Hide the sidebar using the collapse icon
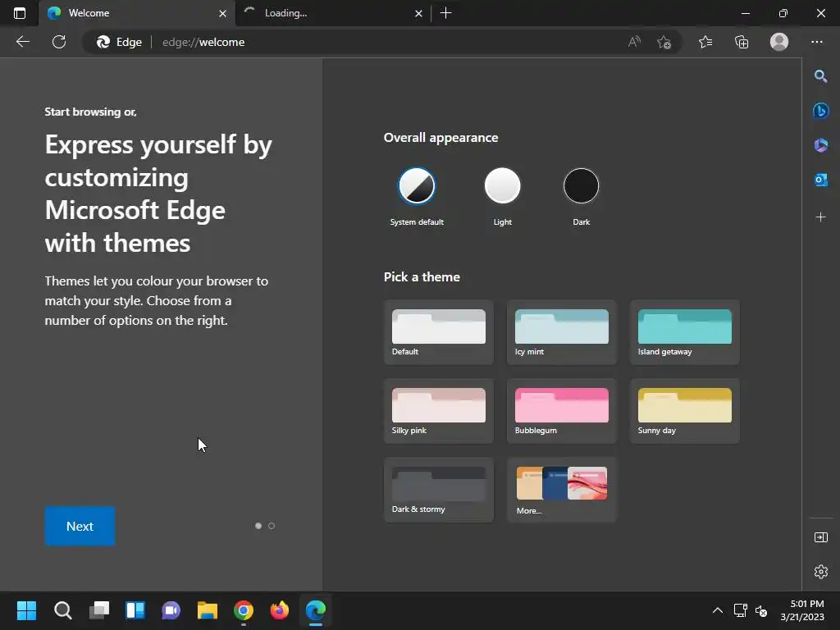840x630 pixels. click(820, 537)
